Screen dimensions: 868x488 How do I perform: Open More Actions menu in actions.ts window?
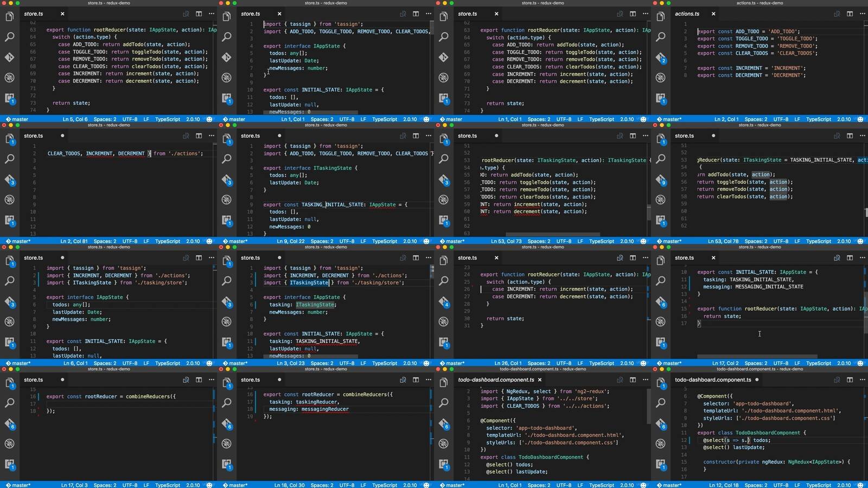click(x=862, y=14)
